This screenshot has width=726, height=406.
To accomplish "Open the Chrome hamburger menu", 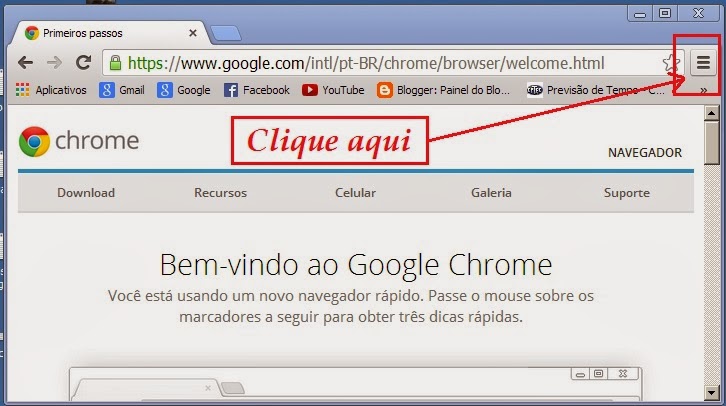I will (703, 62).
